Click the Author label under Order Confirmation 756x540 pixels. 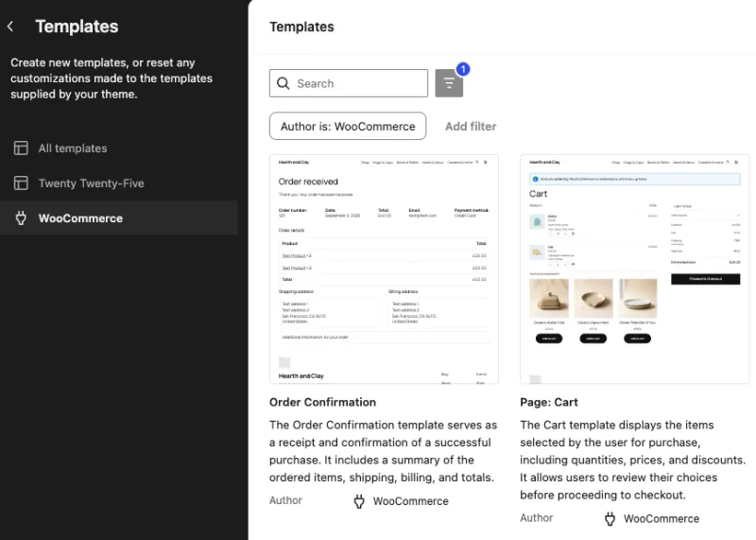286,500
